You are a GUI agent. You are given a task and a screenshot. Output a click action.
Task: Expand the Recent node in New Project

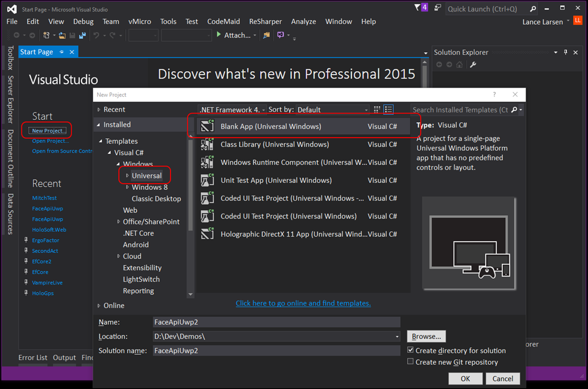coord(99,110)
